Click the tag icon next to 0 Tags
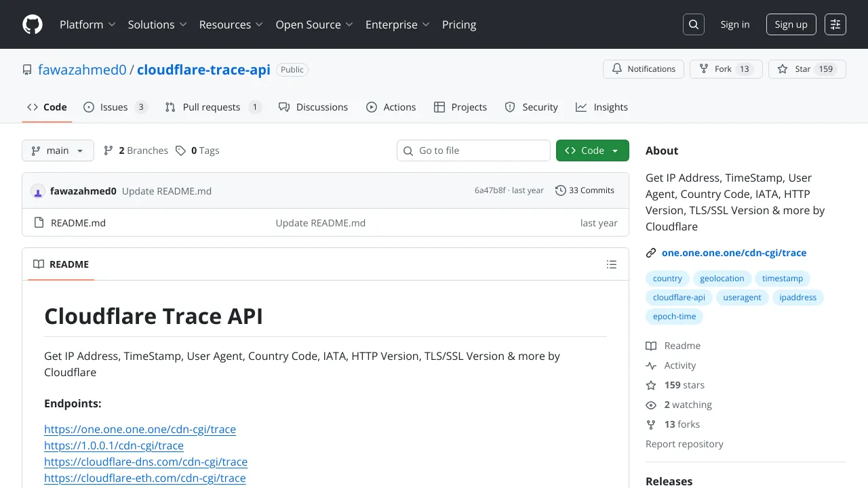Screen dimensions: 868x488 tap(180, 150)
